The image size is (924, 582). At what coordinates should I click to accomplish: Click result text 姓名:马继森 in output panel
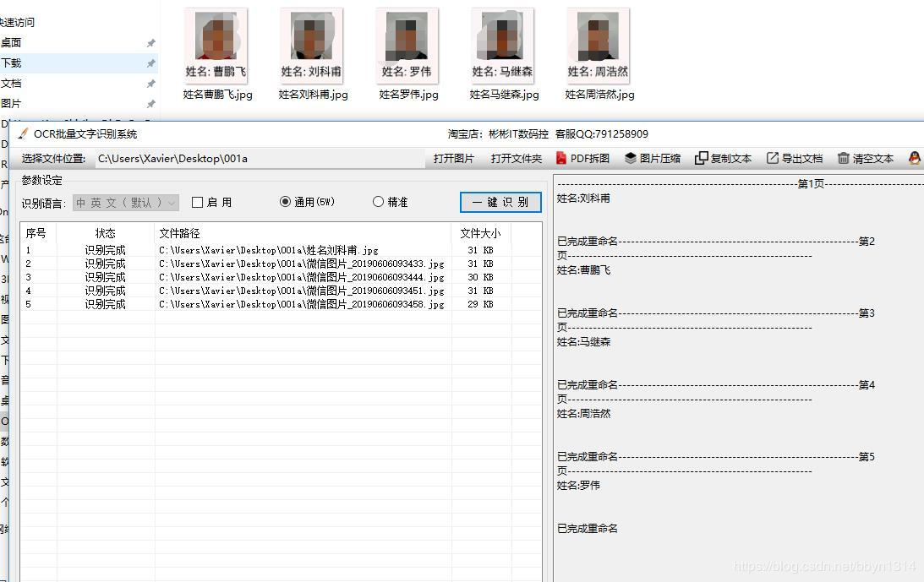pyautogui.click(x=583, y=342)
